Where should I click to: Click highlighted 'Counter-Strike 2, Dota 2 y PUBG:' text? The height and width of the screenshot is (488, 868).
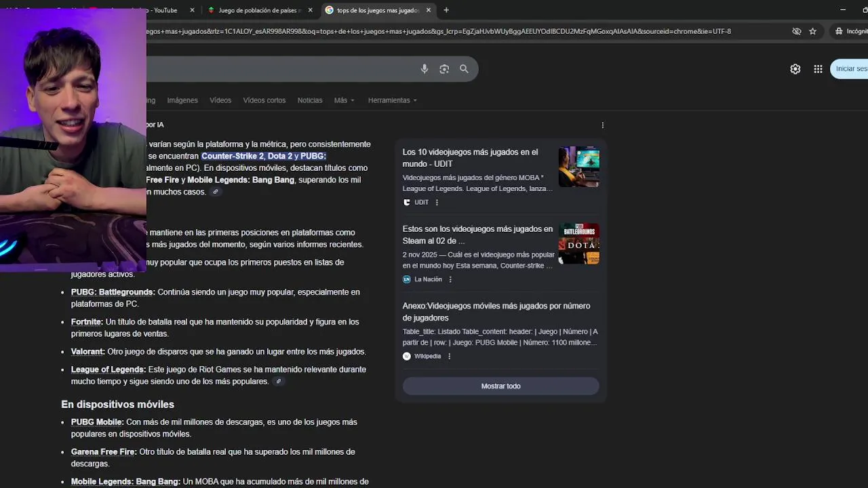click(x=264, y=156)
